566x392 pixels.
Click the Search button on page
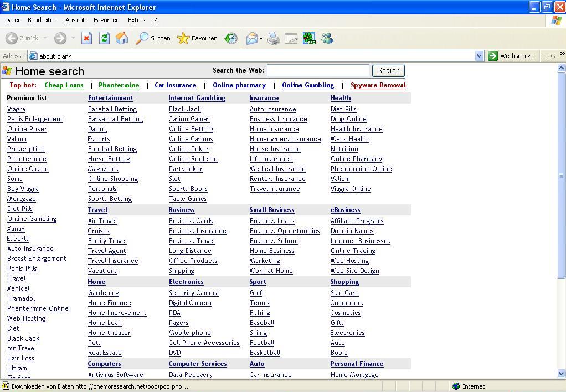tap(388, 71)
